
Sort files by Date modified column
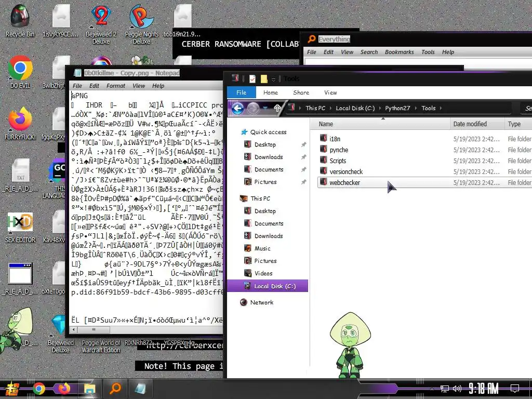(x=477, y=124)
